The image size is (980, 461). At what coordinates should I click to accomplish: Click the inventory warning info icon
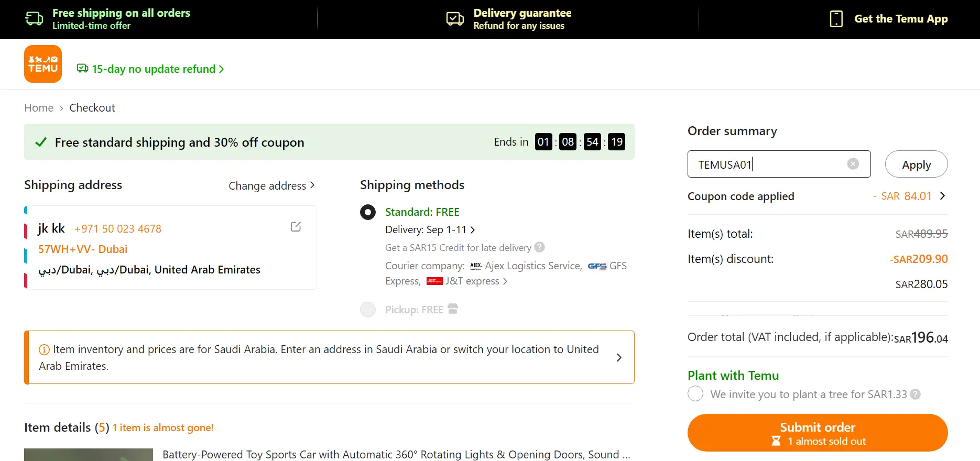pyautogui.click(x=45, y=349)
